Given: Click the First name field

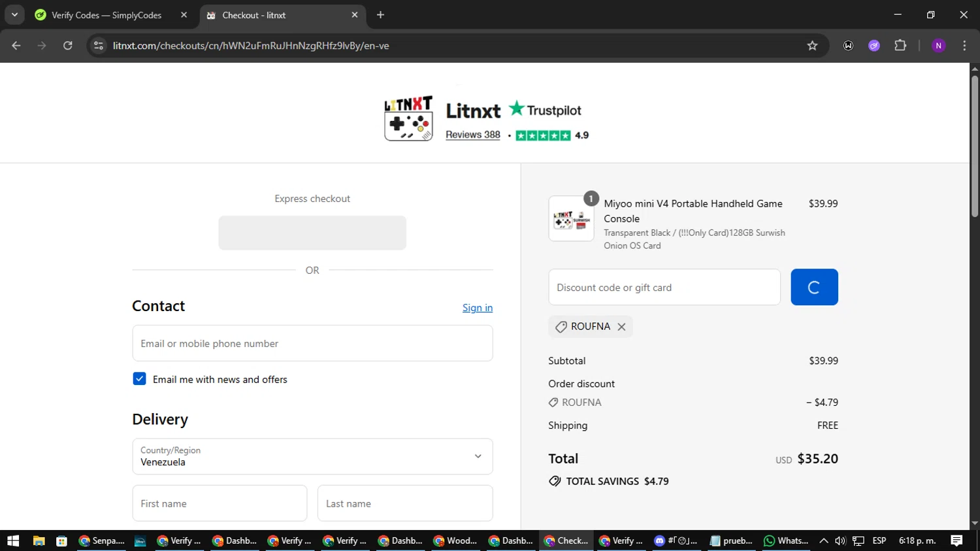Looking at the screenshot, I should pos(220,503).
